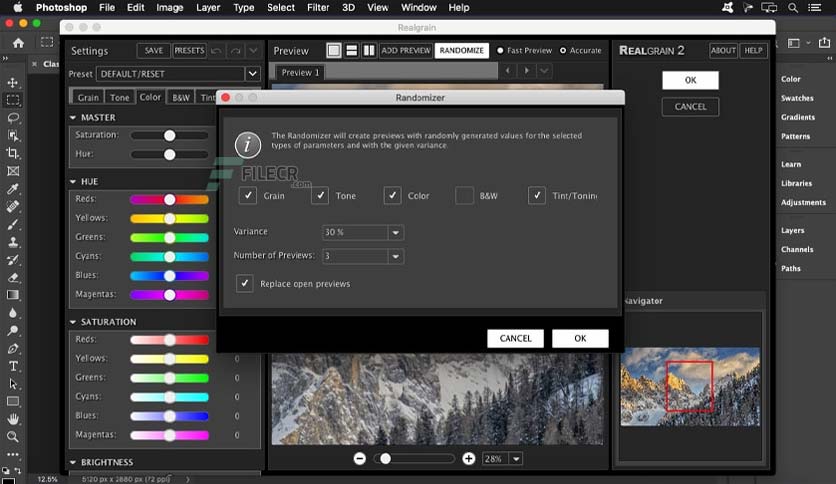Open the Variance dropdown
Viewport: 836px width, 484px height.
point(396,232)
